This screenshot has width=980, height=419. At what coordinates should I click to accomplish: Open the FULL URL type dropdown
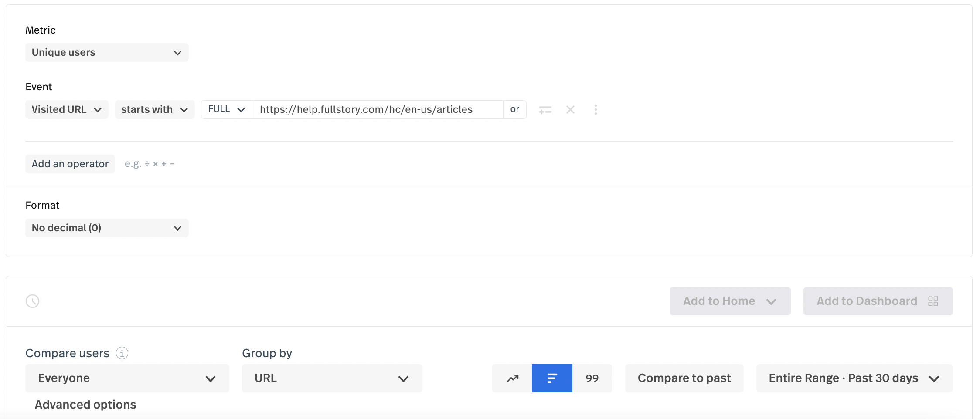click(226, 110)
